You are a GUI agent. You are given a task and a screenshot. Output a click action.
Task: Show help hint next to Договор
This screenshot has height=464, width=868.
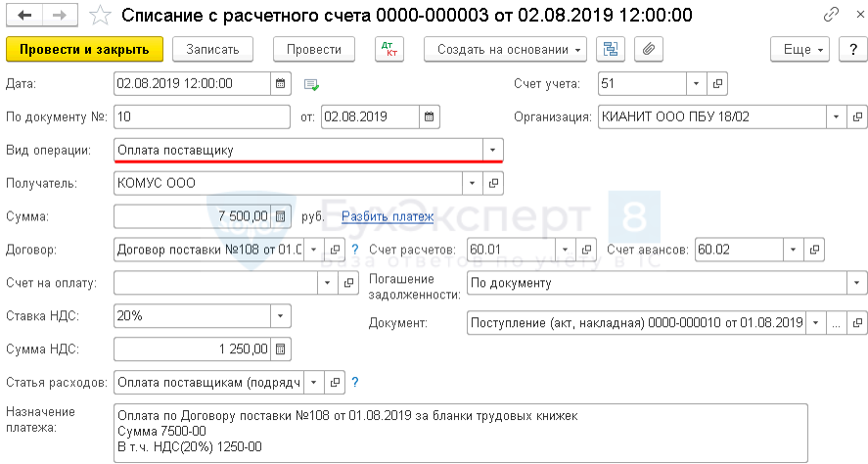click(355, 250)
